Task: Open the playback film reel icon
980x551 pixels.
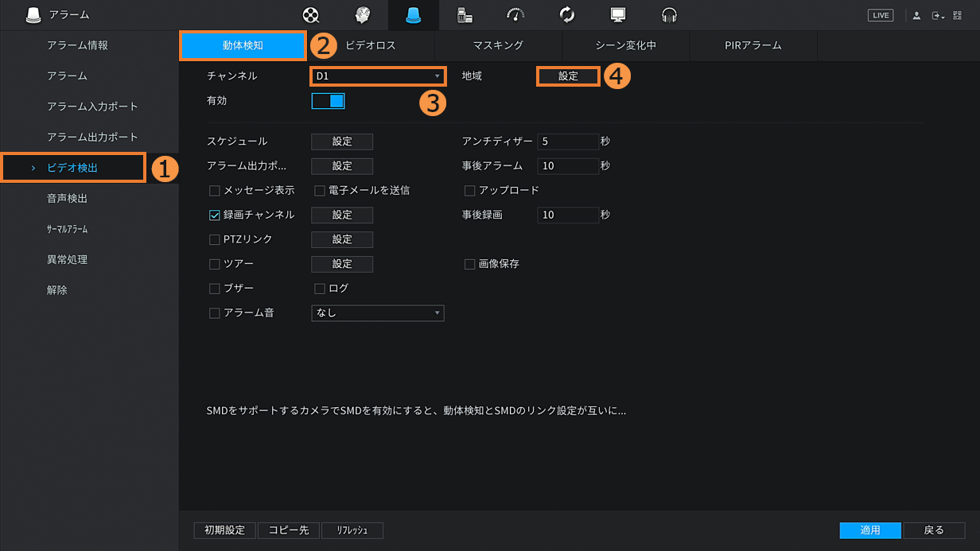Action: [311, 15]
